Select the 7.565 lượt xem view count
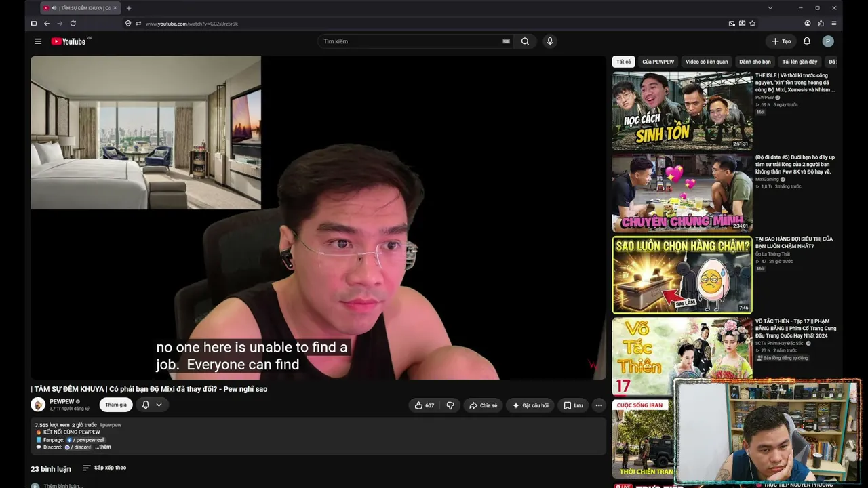Screen dimensions: 868x488 tap(52, 425)
